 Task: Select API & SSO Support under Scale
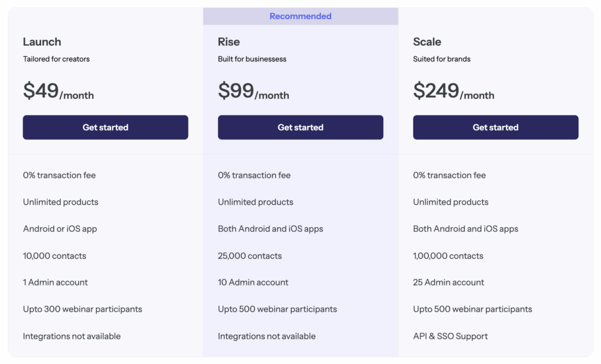click(x=450, y=336)
